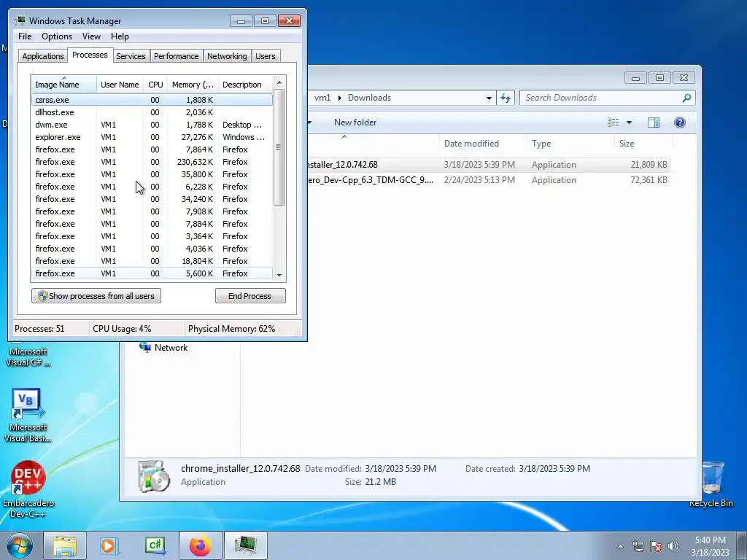Select vm1 in the address breadcrumb

[x=322, y=98]
